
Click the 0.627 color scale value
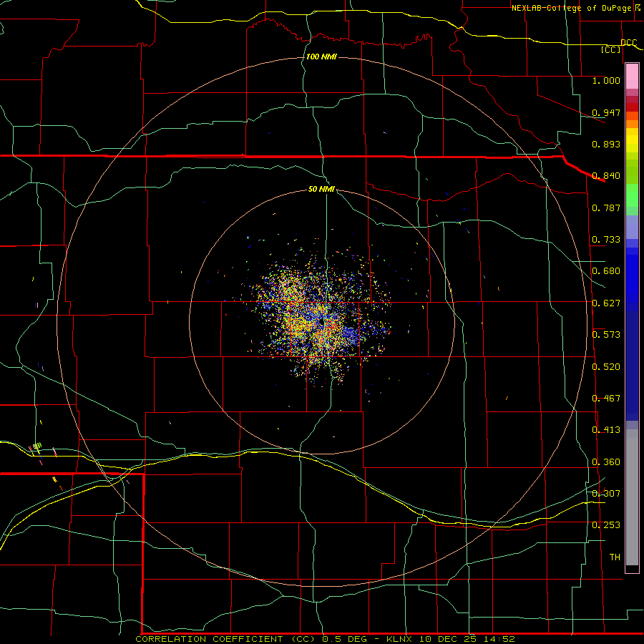coord(606,303)
